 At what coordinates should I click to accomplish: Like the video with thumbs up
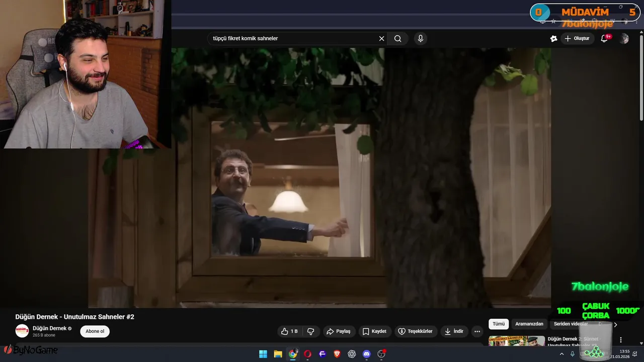point(290,331)
